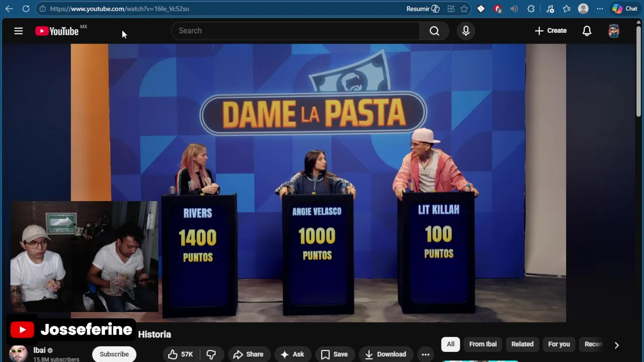Open the YouTube guide hamburger menu

tap(19, 31)
